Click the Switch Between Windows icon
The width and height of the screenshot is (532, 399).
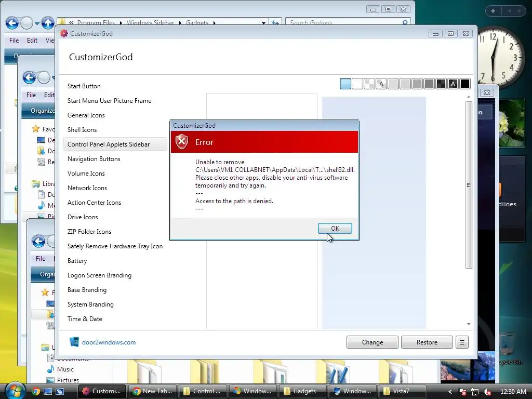pos(60,392)
